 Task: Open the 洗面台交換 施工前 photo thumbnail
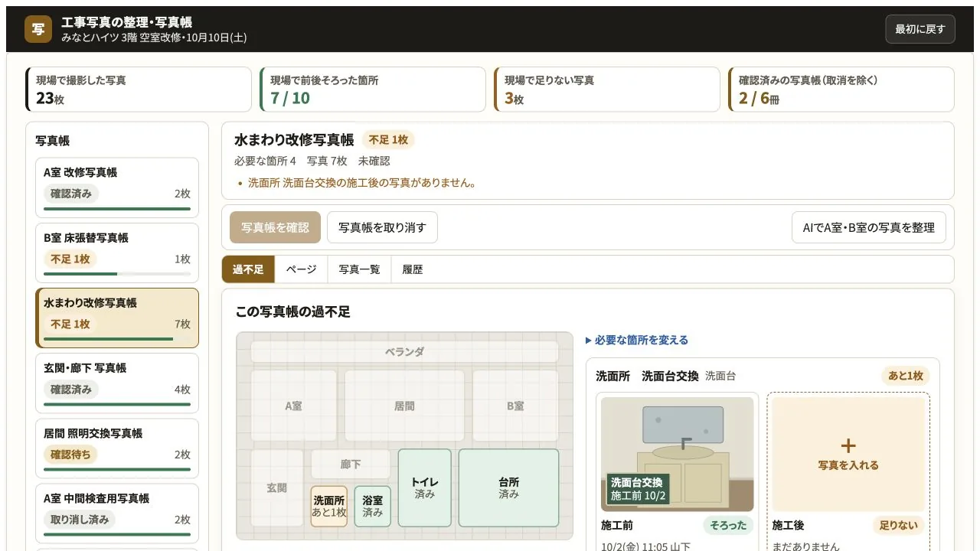point(678,454)
